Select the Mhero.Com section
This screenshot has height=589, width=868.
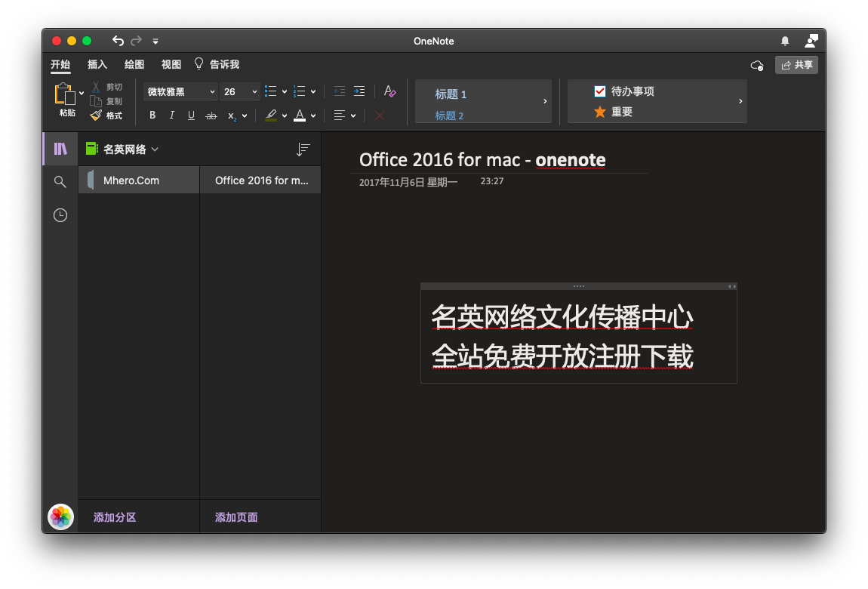139,180
